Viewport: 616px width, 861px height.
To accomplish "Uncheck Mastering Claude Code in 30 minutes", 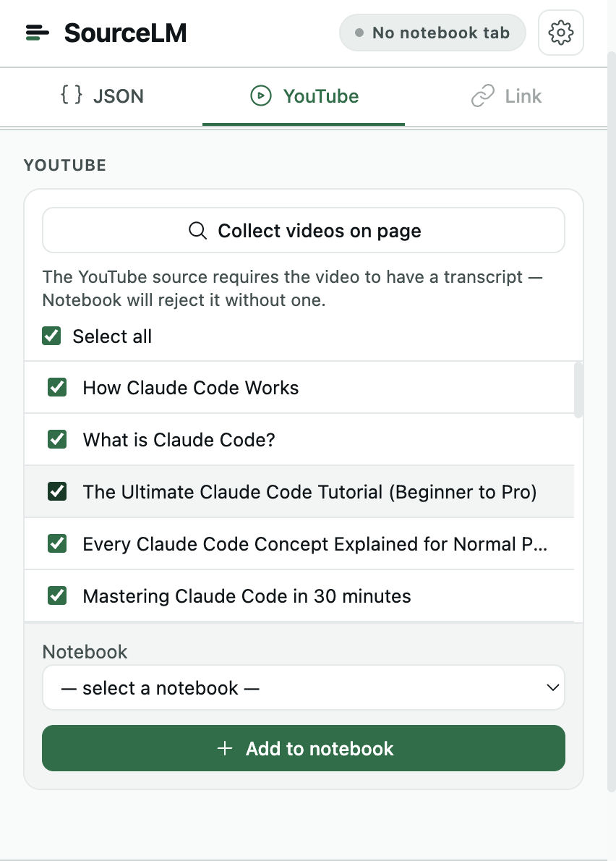I will 57,595.
